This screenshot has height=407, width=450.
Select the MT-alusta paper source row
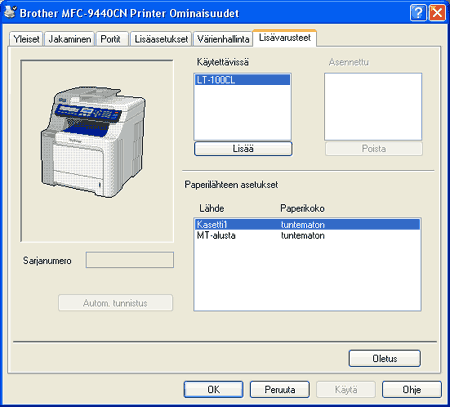click(307, 235)
